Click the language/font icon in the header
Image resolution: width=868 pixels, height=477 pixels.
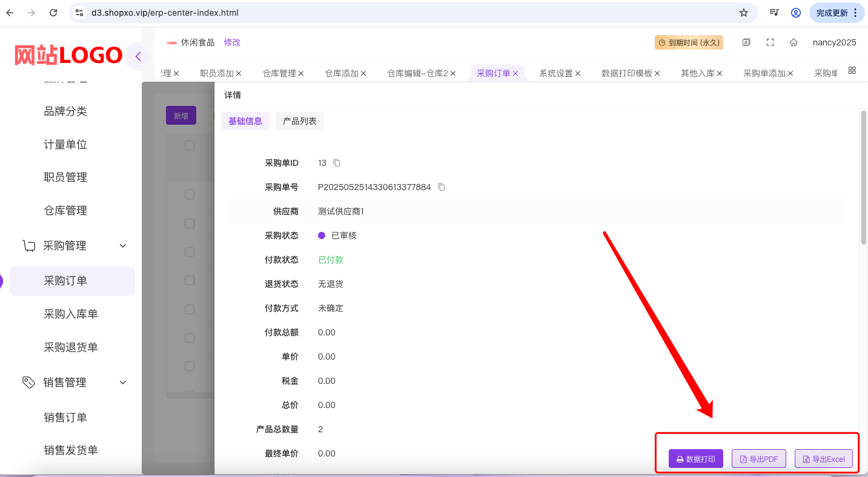tap(747, 42)
